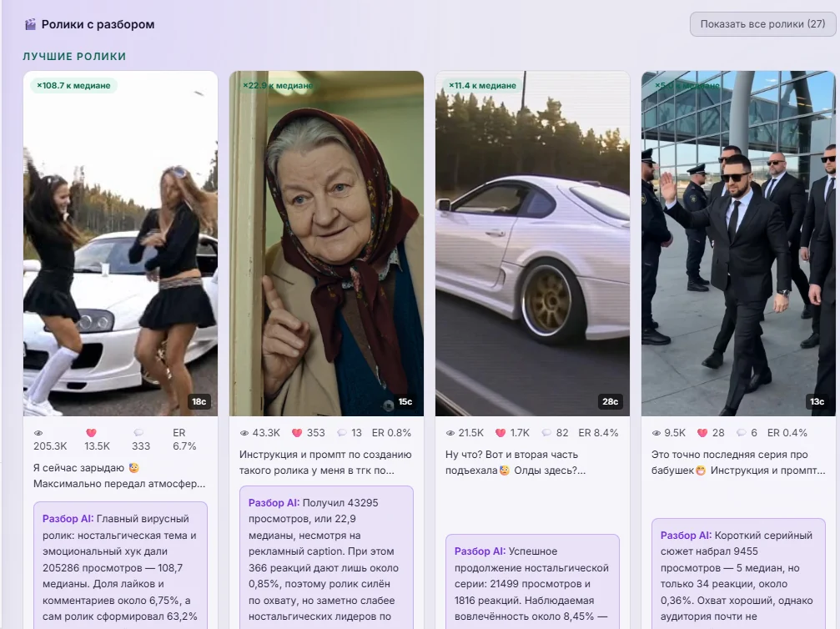Viewport: 840px width, 629px height.
Task: Click the comment icon next to 13
Action: pyautogui.click(x=342, y=433)
